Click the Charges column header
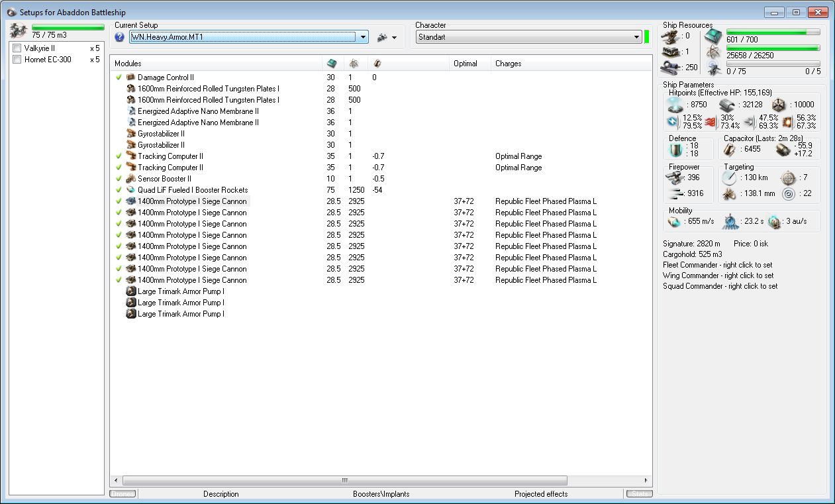835x504 pixels. 572,64
